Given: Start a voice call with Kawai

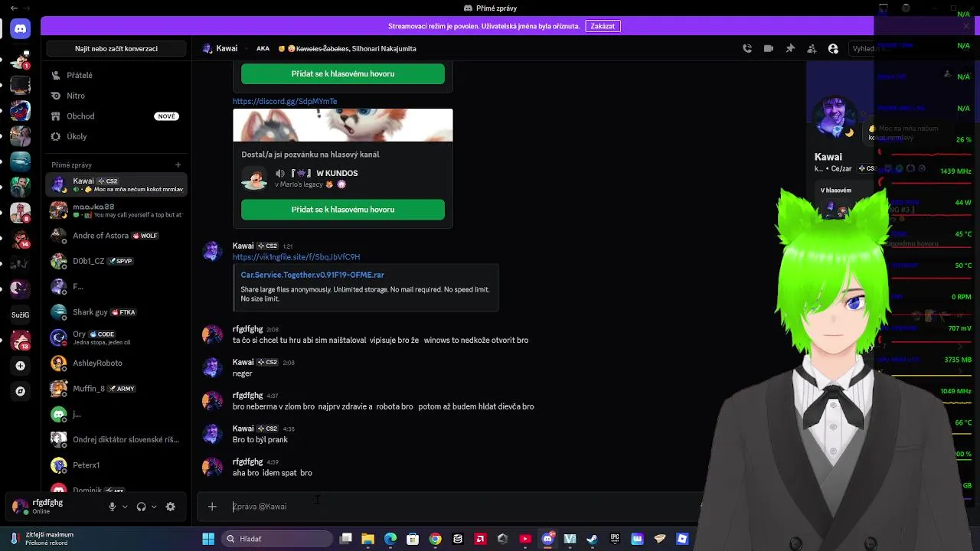Looking at the screenshot, I should pyautogui.click(x=747, y=48).
